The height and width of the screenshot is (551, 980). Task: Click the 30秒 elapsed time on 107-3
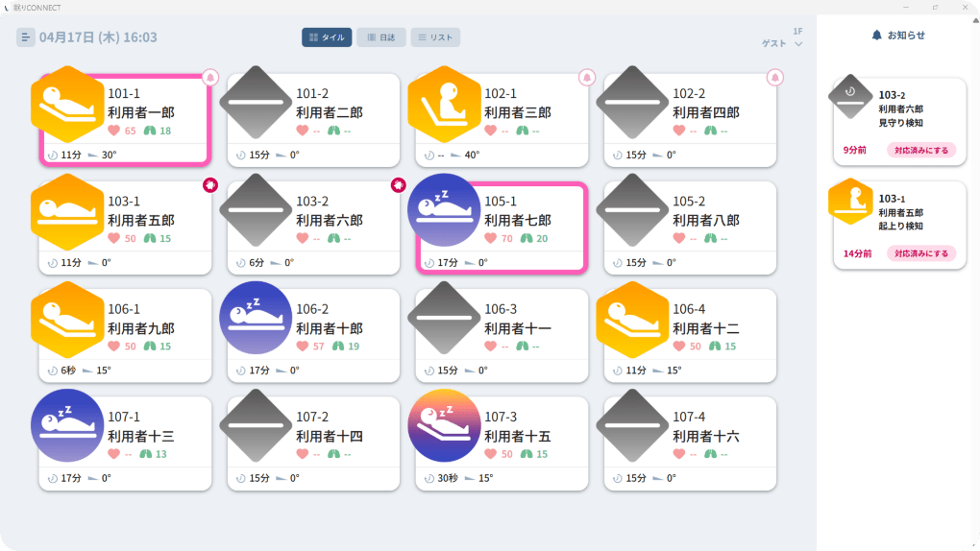point(448,478)
